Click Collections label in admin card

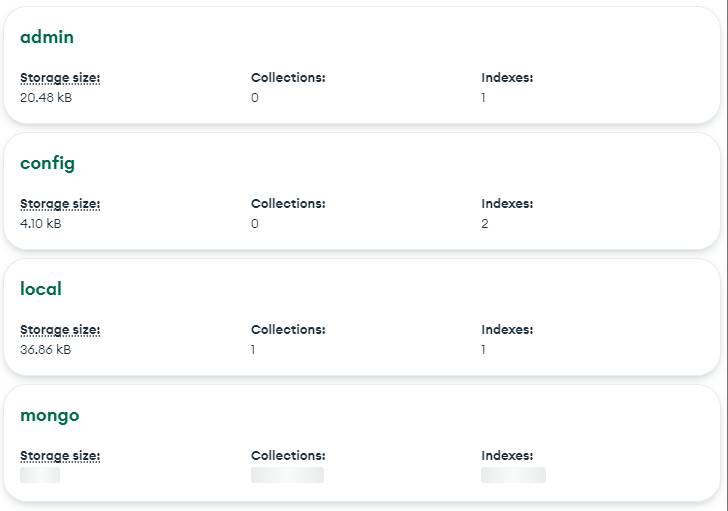tap(288, 78)
